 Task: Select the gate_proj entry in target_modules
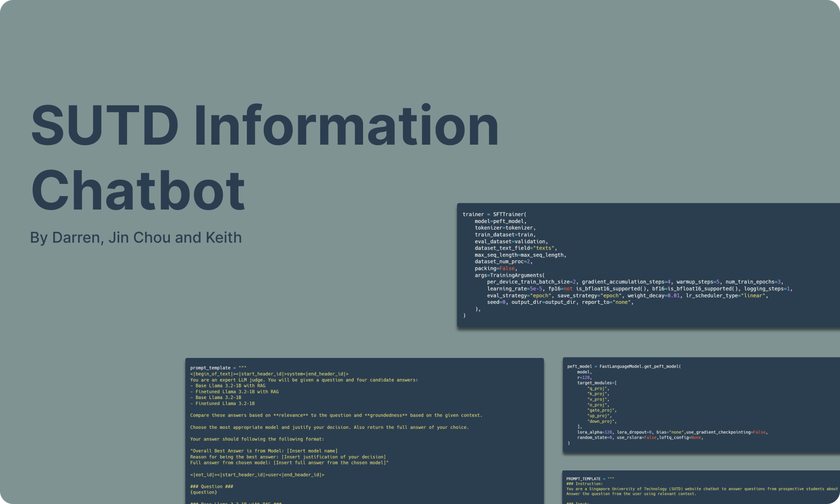coord(602,410)
